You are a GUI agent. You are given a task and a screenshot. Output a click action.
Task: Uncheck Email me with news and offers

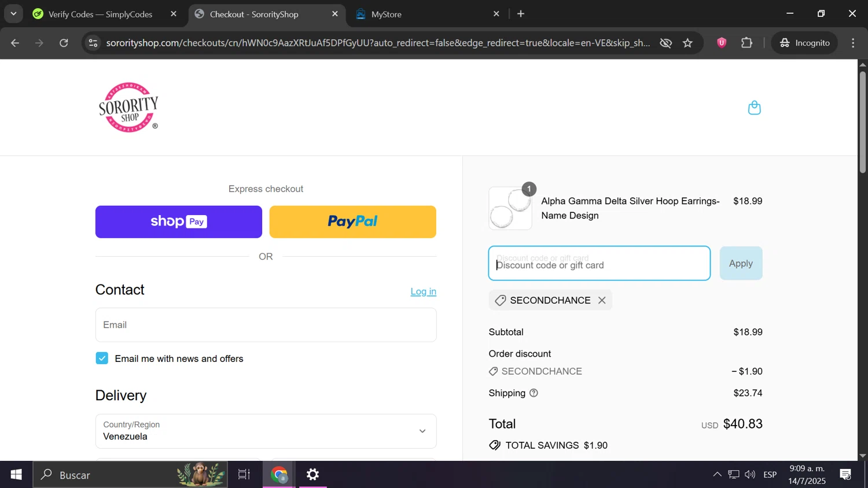[x=102, y=358]
